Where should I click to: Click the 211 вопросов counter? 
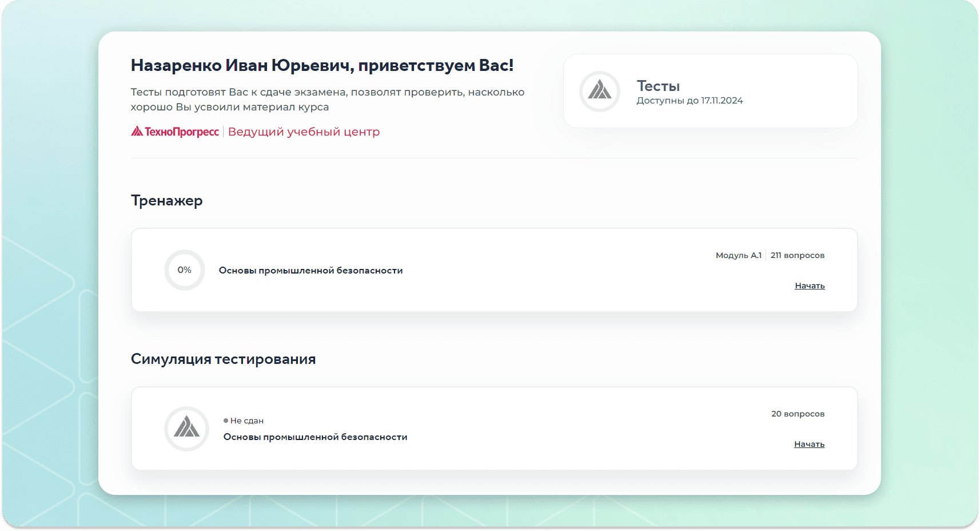click(797, 255)
